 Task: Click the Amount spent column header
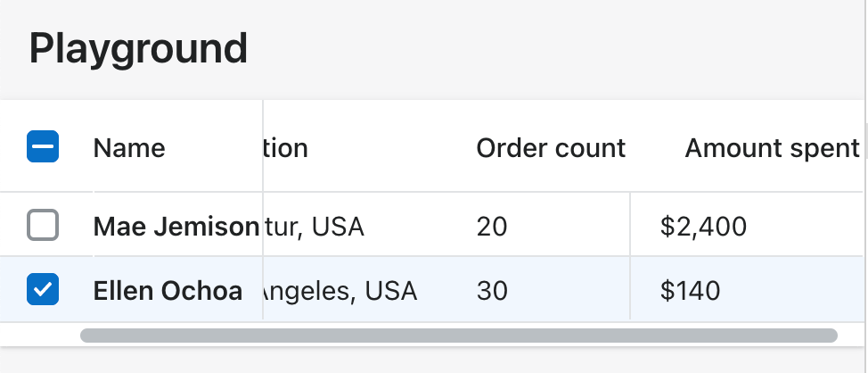click(771, 147)
